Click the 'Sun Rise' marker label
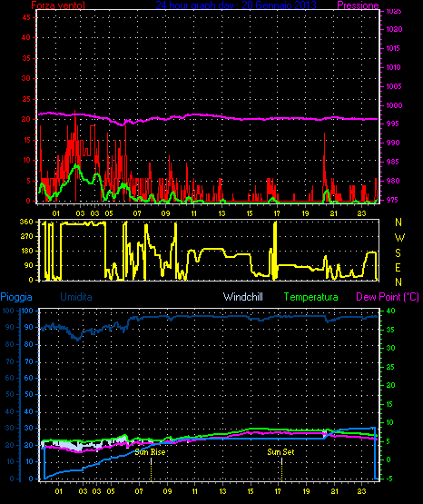 pos(150,452)
